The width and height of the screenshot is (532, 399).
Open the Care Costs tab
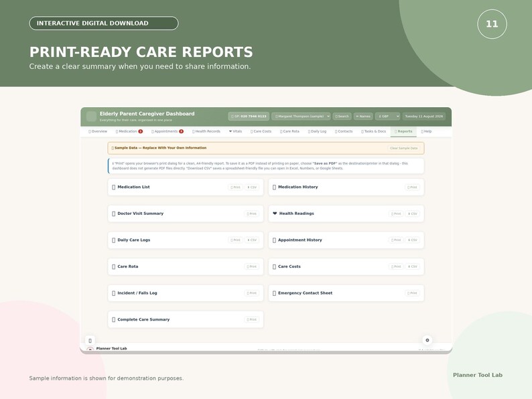261,131
